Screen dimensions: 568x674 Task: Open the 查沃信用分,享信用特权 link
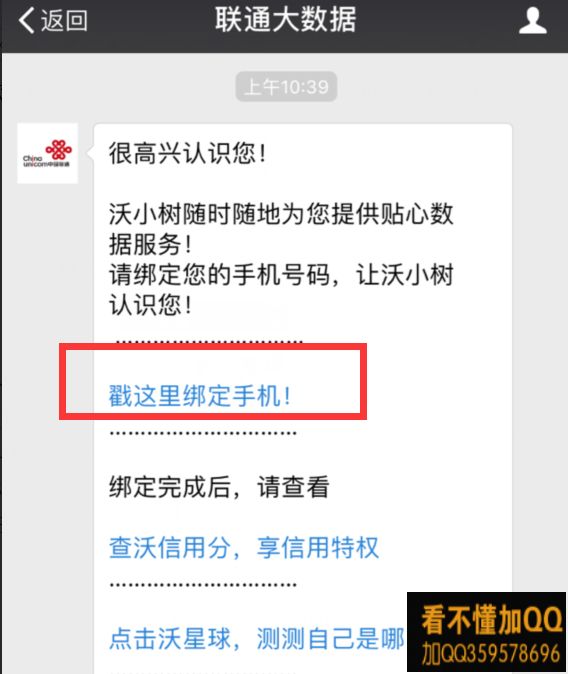click(244, 548)
